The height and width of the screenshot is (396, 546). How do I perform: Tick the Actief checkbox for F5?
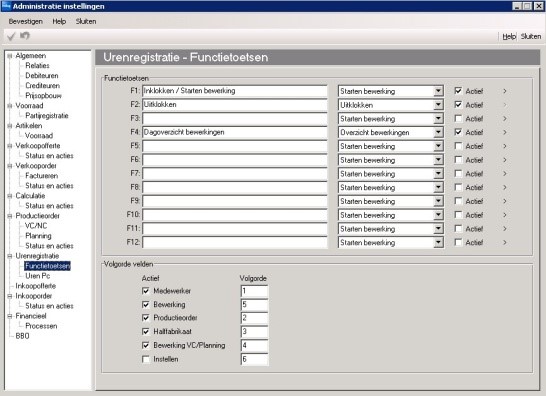[458, 146]
